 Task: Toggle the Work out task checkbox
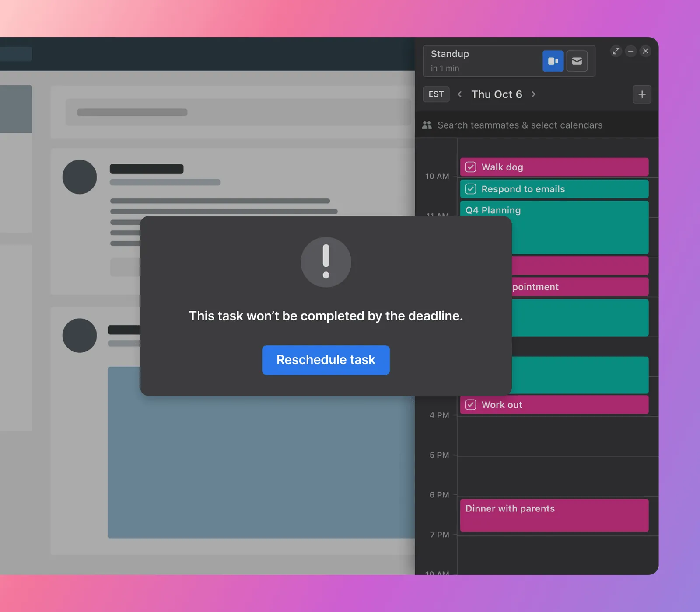[471, 405]
